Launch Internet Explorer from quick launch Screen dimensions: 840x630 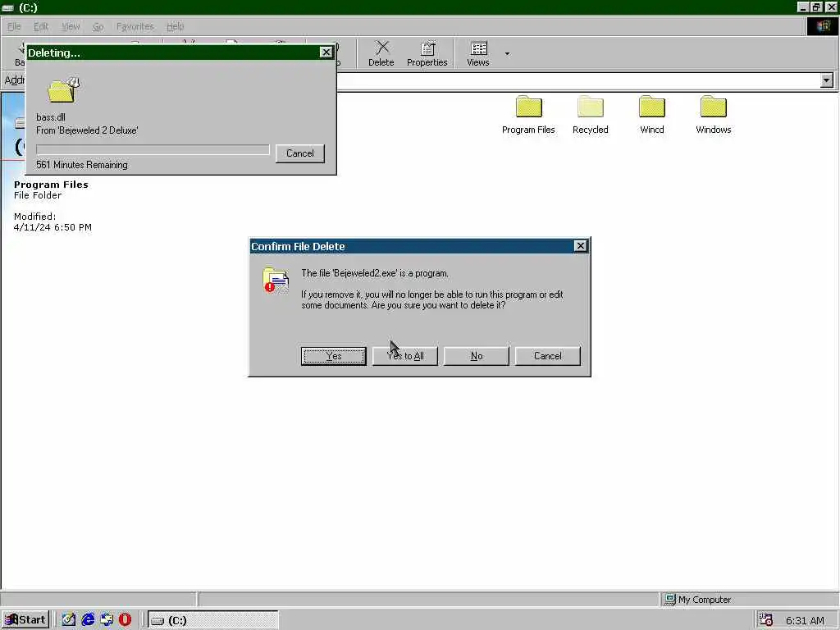(88, 620)
